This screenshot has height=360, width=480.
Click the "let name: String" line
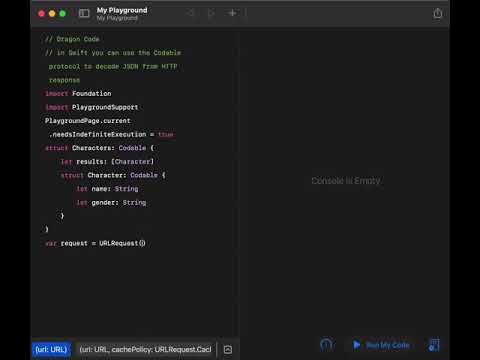coord(107,189)
